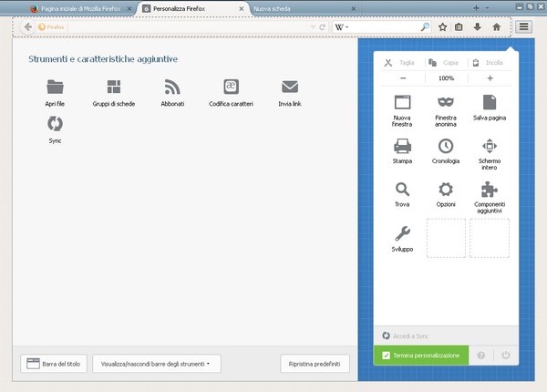Select the Schermo intero icon
Viewport: 547px width, 392px height.
(x=490, y=146)
